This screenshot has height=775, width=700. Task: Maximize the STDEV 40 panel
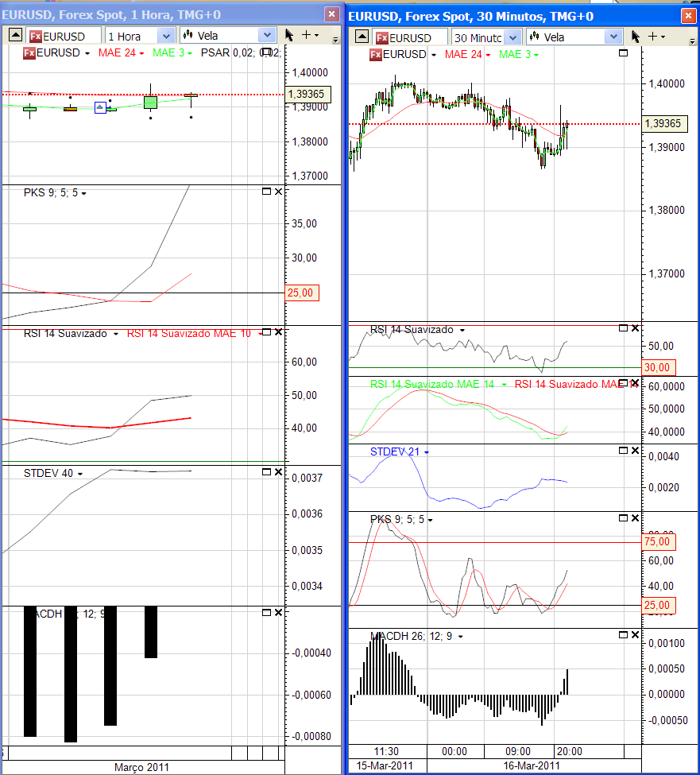pos(266,472)
